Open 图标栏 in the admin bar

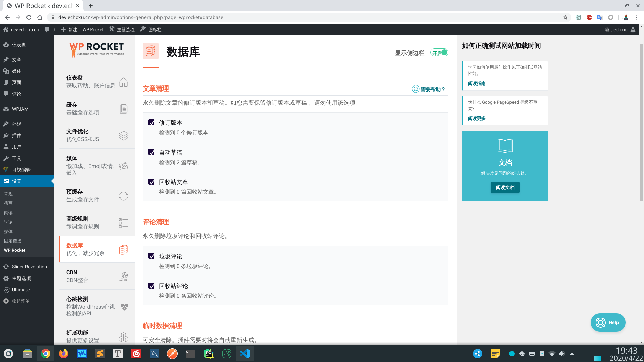coord(151,29)
